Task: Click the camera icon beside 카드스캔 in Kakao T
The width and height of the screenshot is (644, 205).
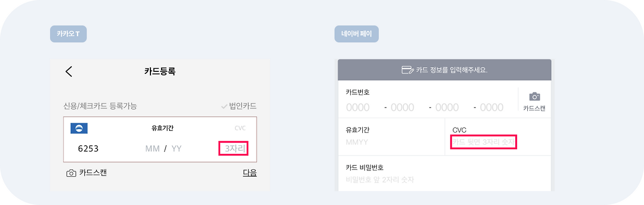Action: [71, 173]
